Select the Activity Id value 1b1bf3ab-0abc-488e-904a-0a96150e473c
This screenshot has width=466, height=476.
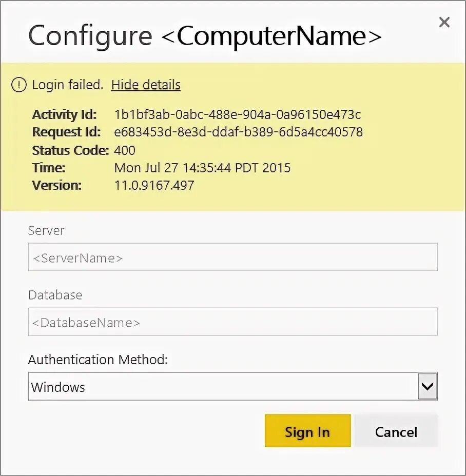click(238, 114)
